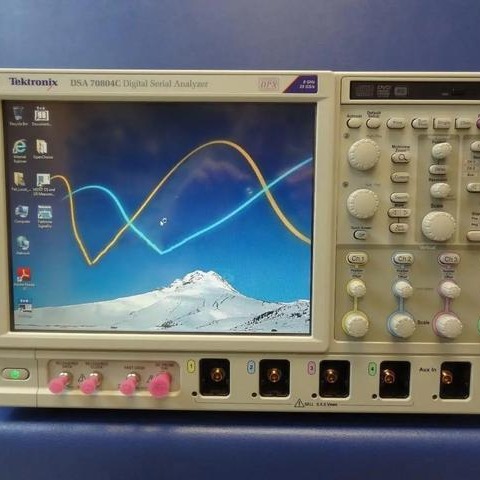Open the folder icon below Internet Explorer
Viewport: 480px width, 480px height.
(20, 182)
